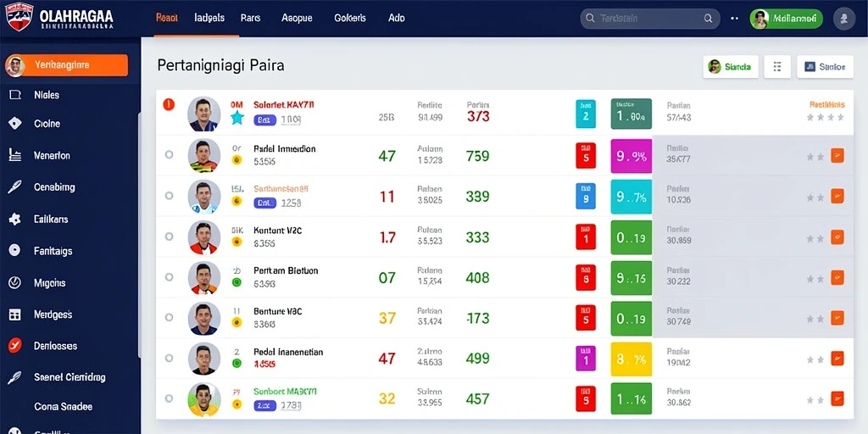Open the list view options button
This screenshot has width=868, height=434.
pyautogui.click(x=777, y=67)
